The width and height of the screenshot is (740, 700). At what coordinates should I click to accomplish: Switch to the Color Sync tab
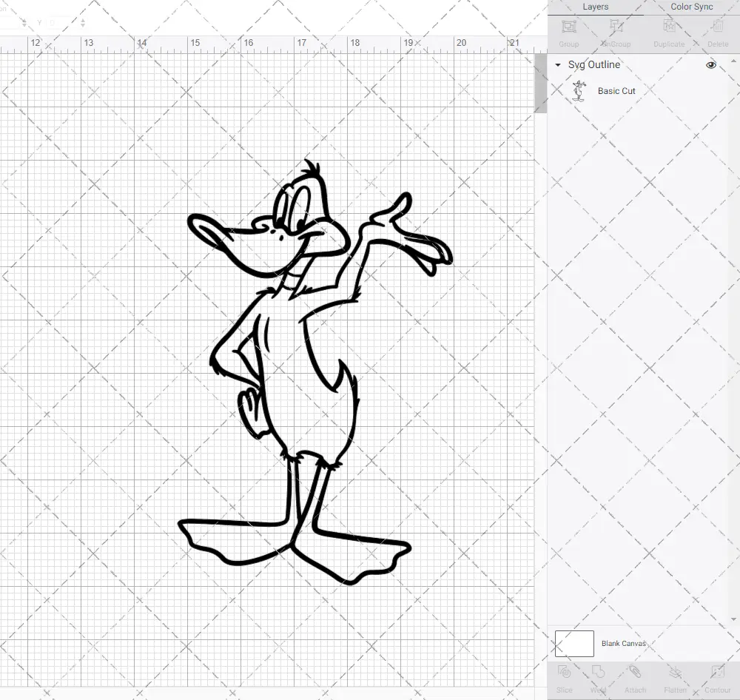tap(691, 7)
